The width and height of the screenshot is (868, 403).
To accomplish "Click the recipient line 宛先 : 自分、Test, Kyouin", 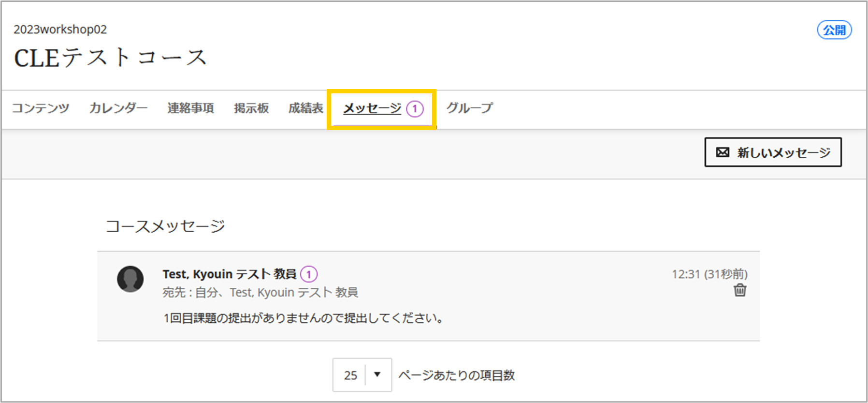I will point(260,293).
